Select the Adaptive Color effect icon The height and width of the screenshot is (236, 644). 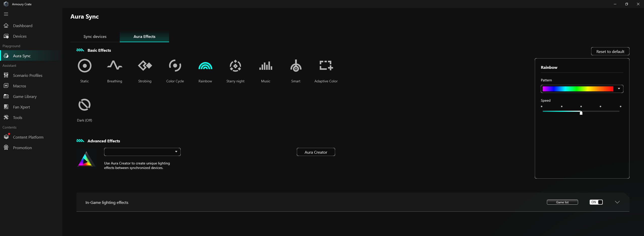pyautogui.click(x=326, y=65)
